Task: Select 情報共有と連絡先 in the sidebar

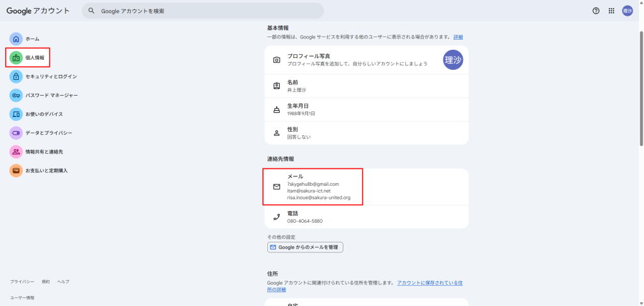Action: coord(43,152)
